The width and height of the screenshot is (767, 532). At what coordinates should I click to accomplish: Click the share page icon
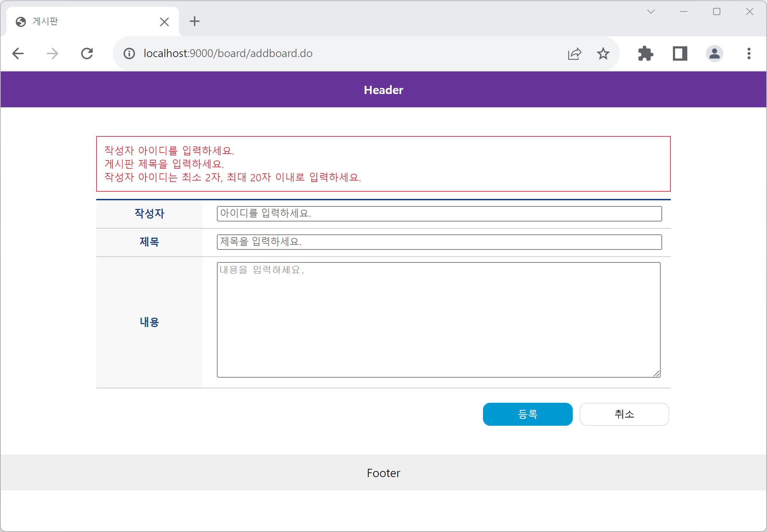coord(575,54)
